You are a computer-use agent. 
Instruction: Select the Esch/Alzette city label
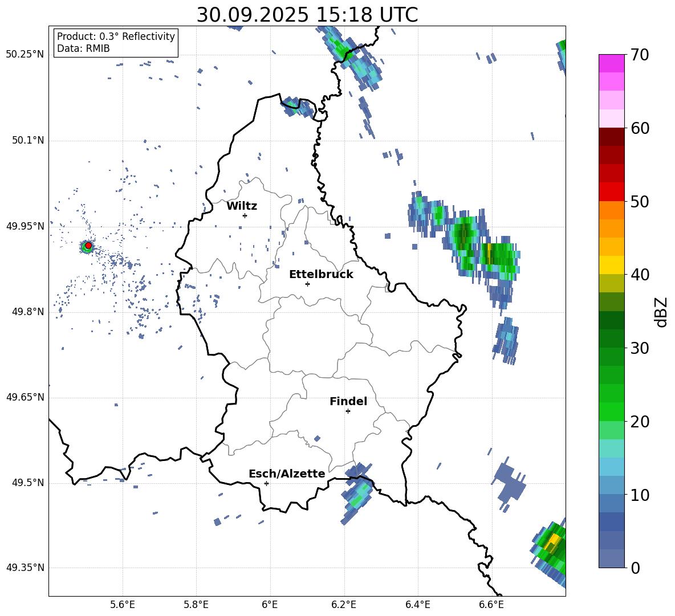pyautogui.click(x=287, y=474)
